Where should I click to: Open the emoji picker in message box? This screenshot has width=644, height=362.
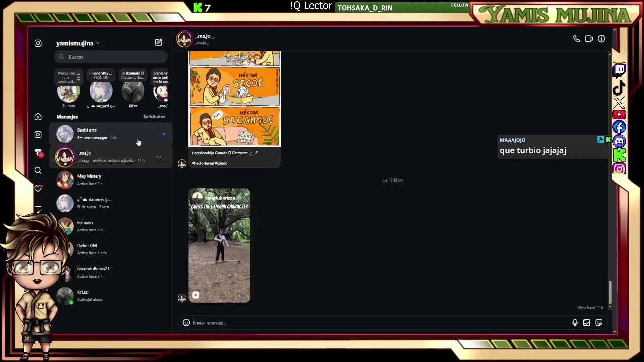coord(186,323)
